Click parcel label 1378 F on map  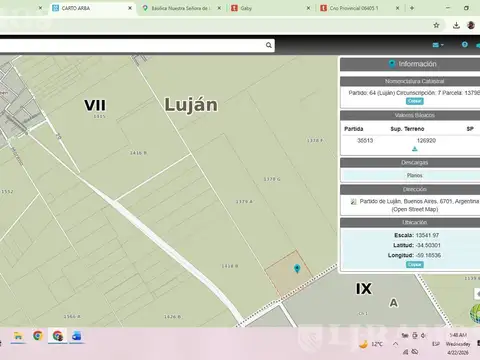[x=315, y=141]
